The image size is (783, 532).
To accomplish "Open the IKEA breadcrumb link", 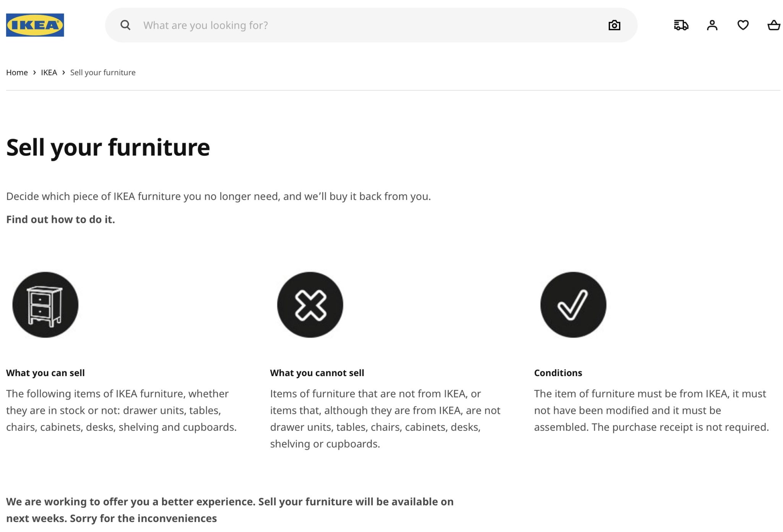I will click(x=49, y=73).
